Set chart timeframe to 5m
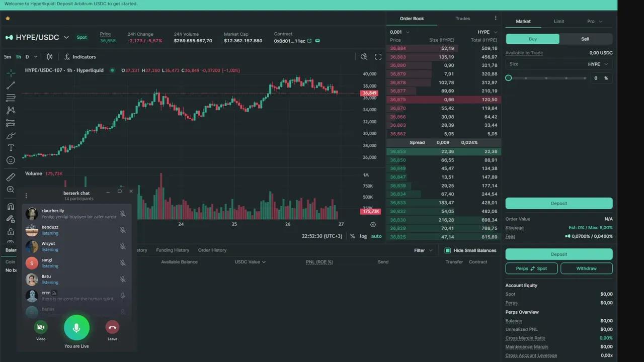Image resolution: width=644 pixels, height=362 pixels. [8, 57]
